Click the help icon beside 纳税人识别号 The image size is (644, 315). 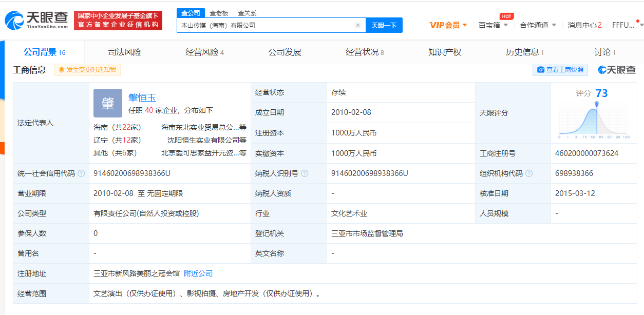305,173
